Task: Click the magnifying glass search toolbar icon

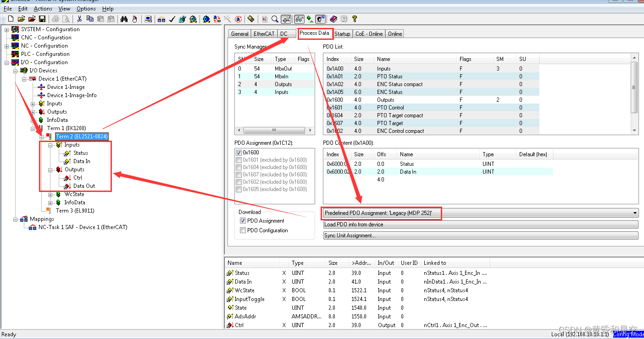Action: point(275,19)
